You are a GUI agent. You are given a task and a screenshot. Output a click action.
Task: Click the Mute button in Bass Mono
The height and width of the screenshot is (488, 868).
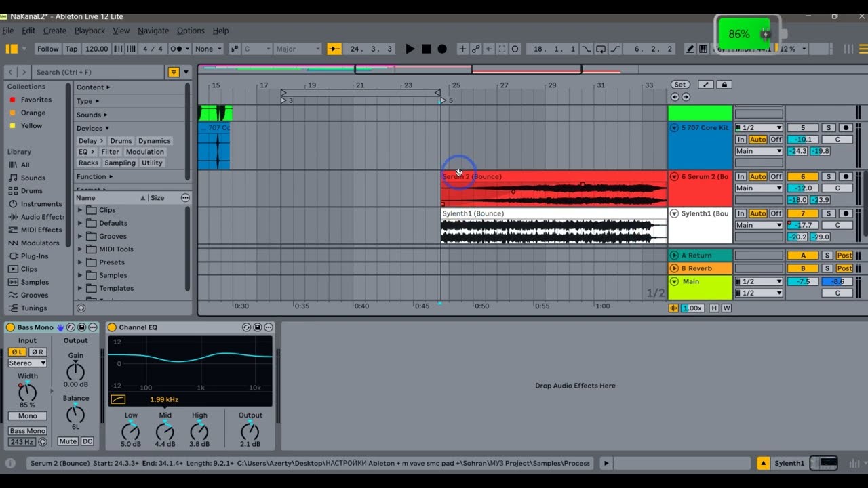coord(68,441)
